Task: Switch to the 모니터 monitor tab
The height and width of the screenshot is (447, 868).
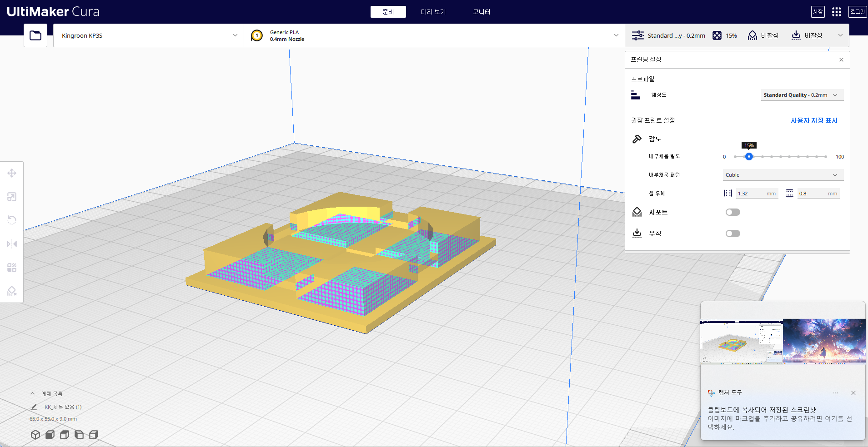Action: pyautogui.click(x=482, y=12)
